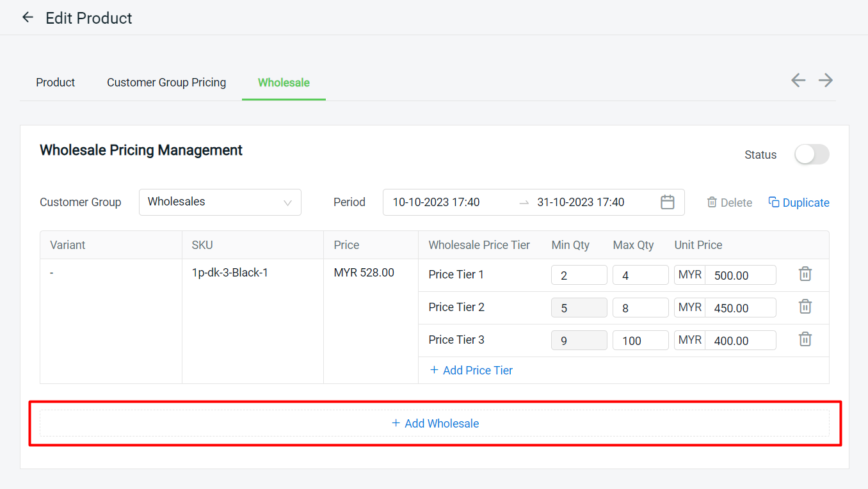868x489 pixels.
Task: Remove Price Tier 3 with trash icon
Action: [x=805, y=339]
